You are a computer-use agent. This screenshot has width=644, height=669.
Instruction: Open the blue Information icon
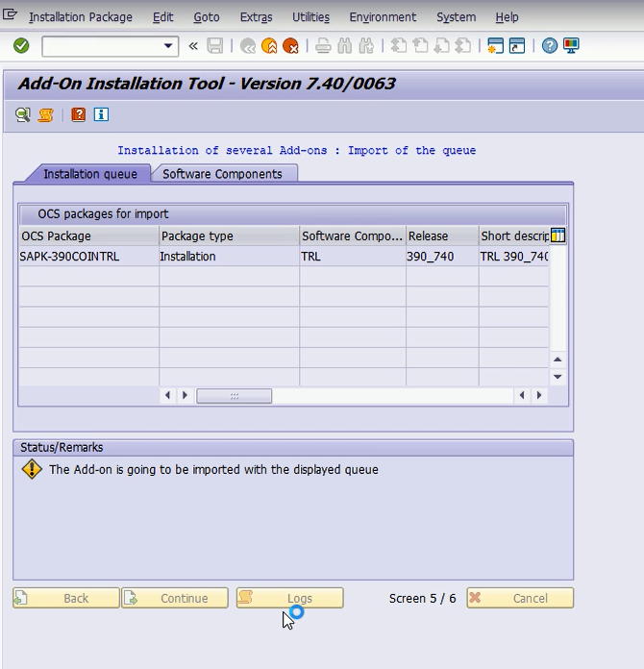click(101, 114)
